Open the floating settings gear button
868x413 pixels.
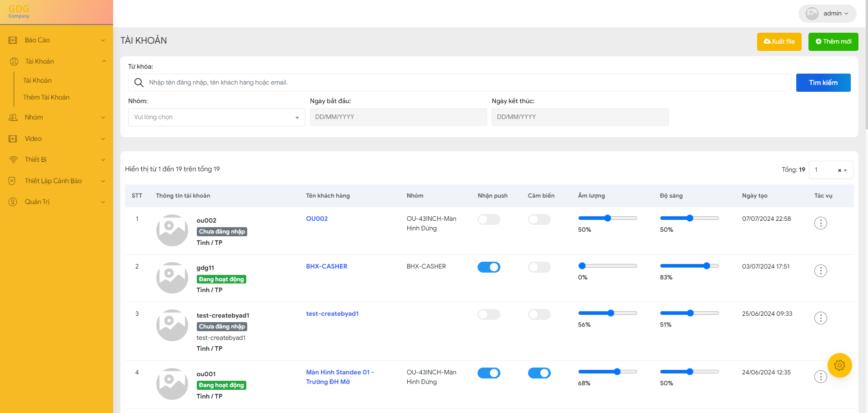[x=839, y=365]
